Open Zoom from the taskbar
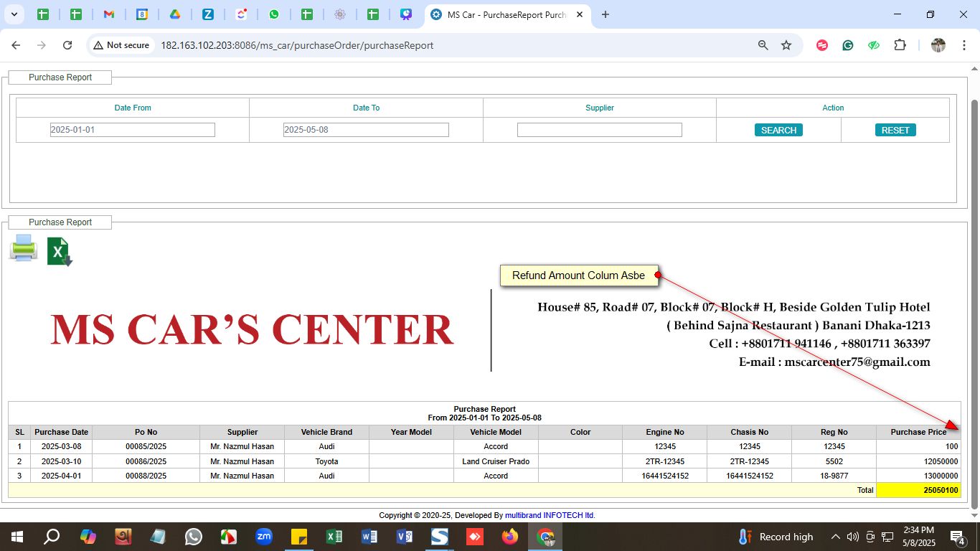980x551 pixels. pos(264,537)
